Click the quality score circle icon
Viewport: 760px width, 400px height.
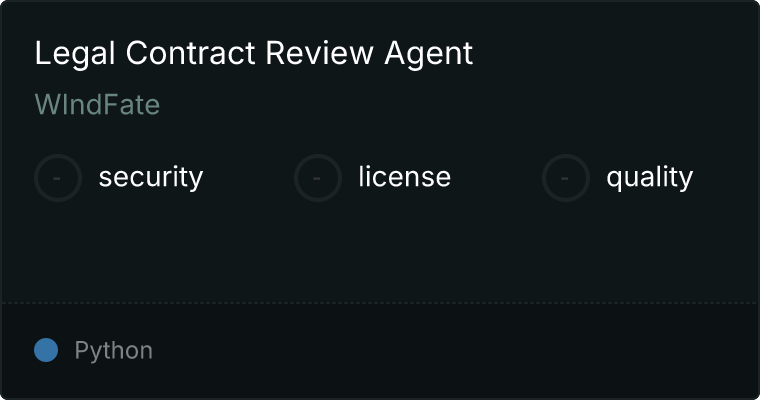pyautogui.click(x=566, y=178)
